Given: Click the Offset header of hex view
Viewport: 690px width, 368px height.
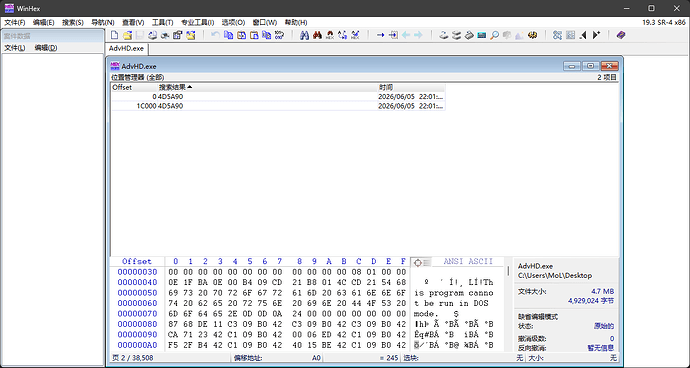Looking at the screenshot, I should (x=137, y=261).
